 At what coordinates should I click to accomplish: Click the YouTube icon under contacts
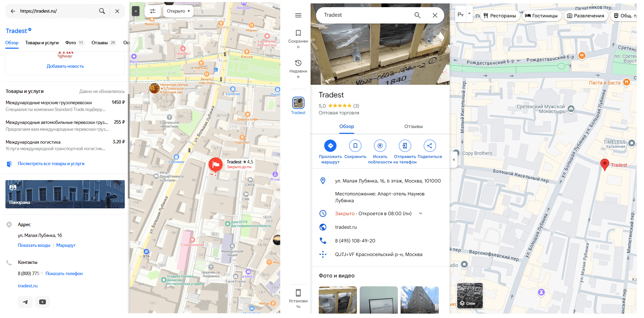(x=43, y=302)
